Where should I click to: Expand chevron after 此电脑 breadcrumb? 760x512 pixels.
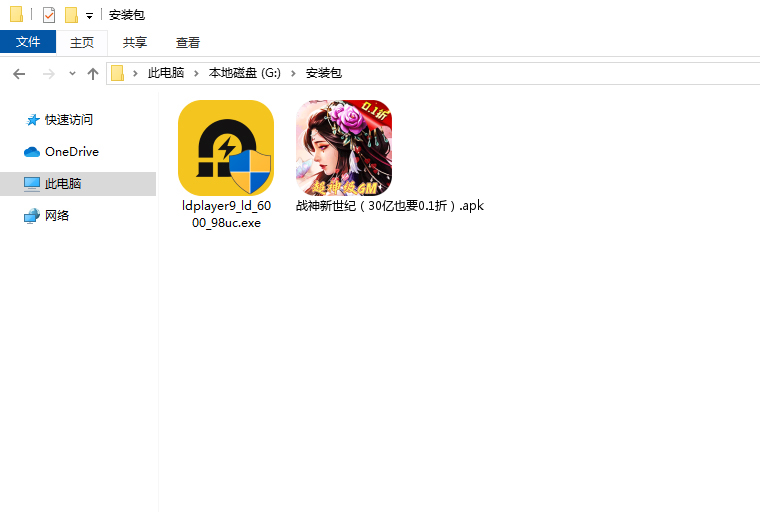pyautogui.click(x=196, y=73)
